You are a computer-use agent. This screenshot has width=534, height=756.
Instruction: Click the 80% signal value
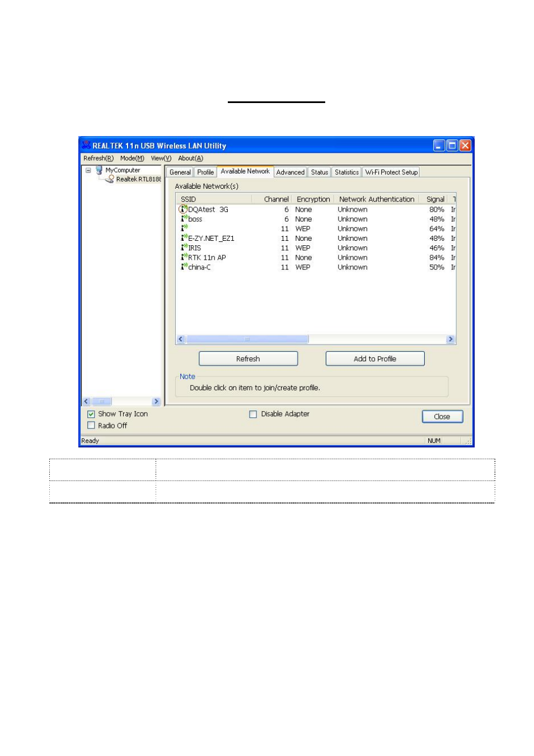point(437,209)
